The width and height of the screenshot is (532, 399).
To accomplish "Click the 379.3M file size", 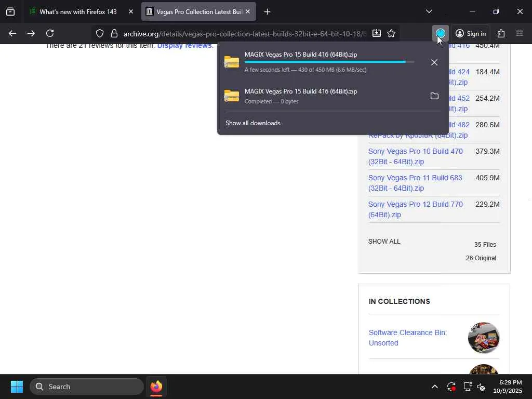I will point(487,151).
